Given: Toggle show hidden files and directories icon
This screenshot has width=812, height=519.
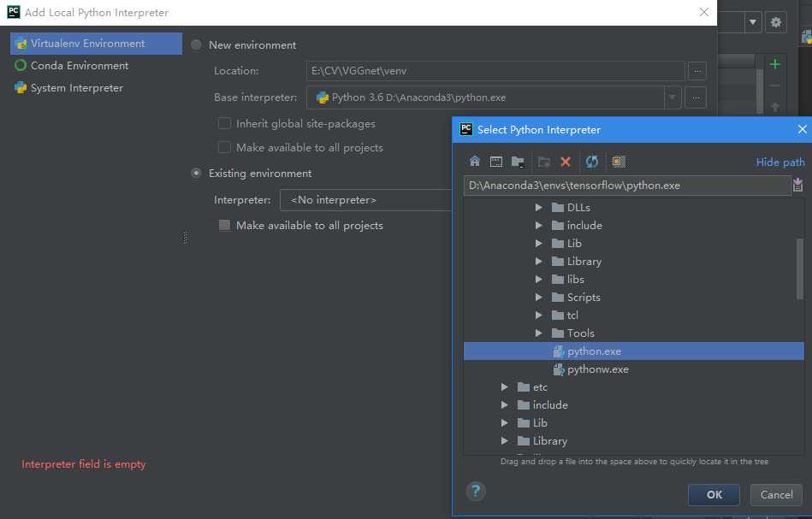Looking at the screenshot, I should (619, 162).
